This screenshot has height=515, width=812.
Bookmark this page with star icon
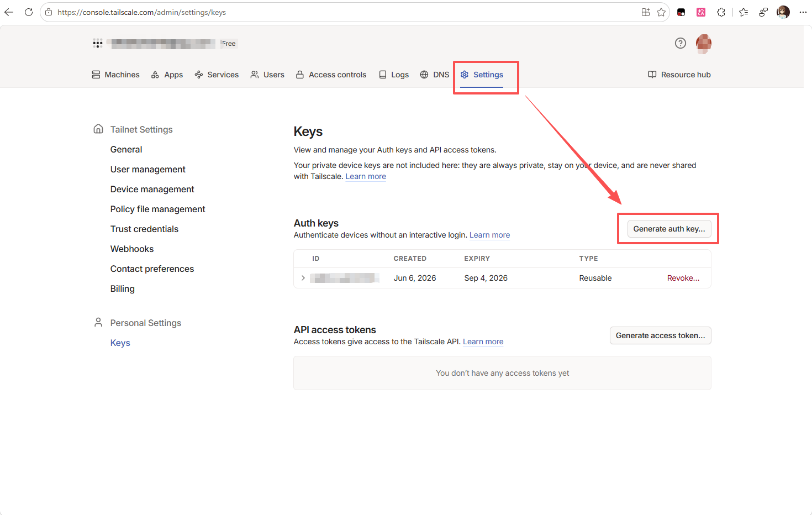[x=661, y=12]
